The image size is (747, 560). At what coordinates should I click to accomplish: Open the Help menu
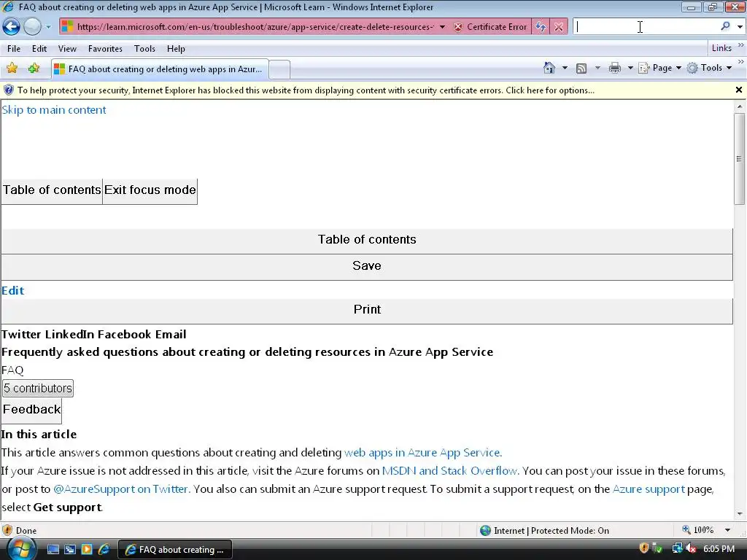(x=176, y=49)
